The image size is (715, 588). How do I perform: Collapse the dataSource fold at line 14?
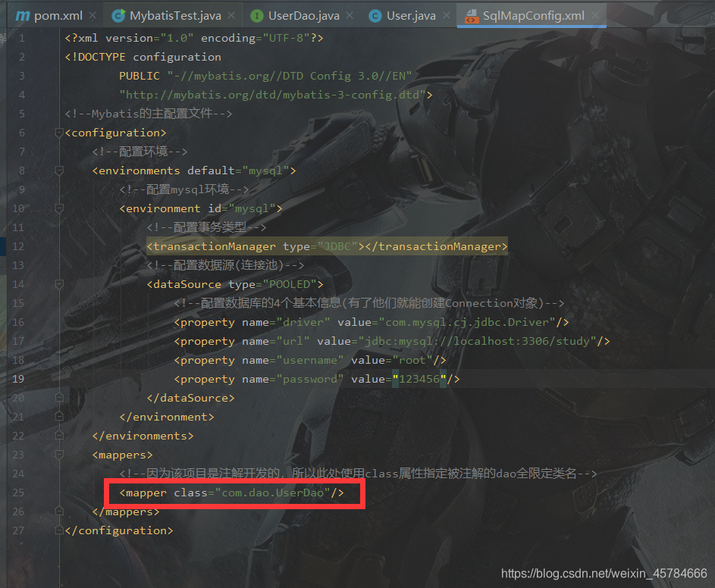59,284
